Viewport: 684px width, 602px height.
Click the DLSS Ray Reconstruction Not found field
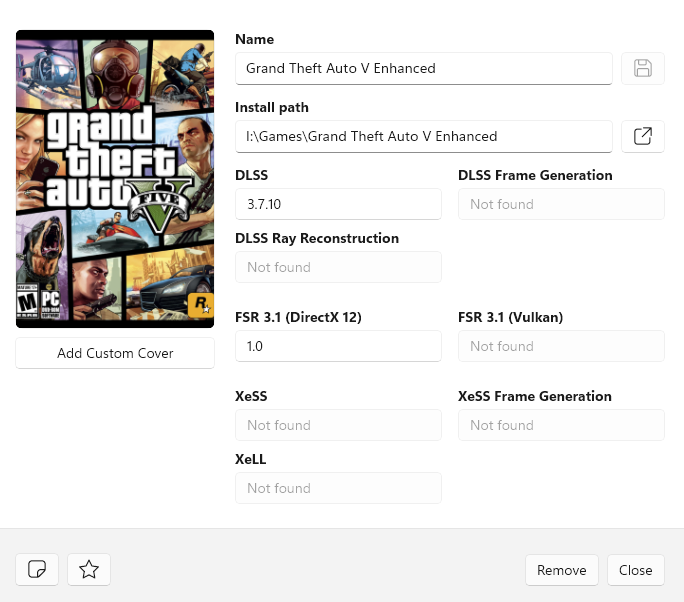[339, 267]
